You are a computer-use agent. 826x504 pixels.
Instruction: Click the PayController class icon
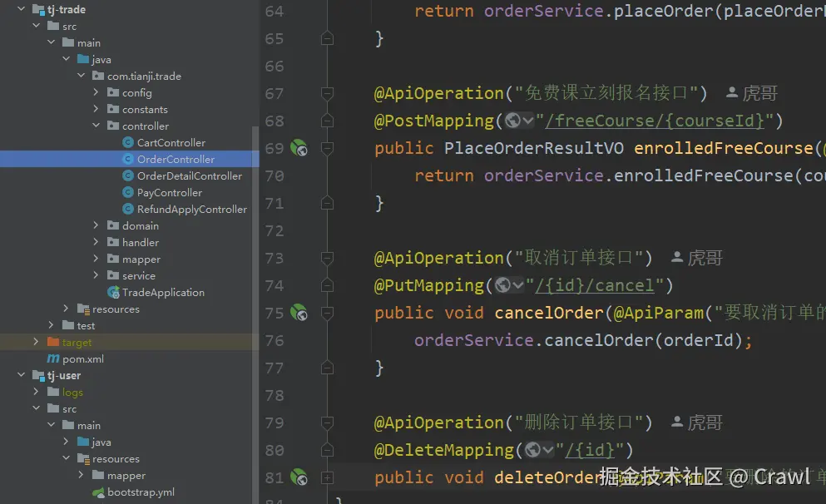click(x=127, y=193)
